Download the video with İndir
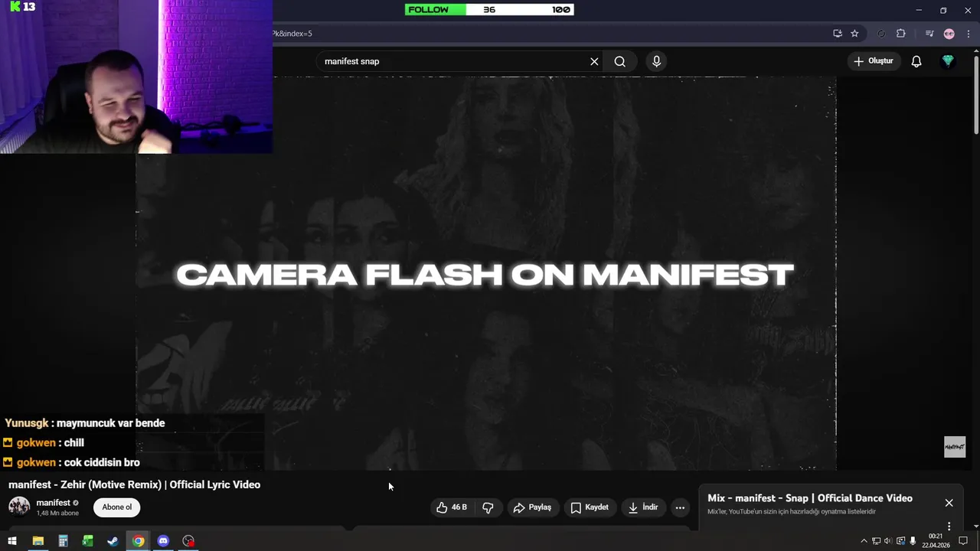The height and width of the screenshot is (551, 980). coord(643,507)
